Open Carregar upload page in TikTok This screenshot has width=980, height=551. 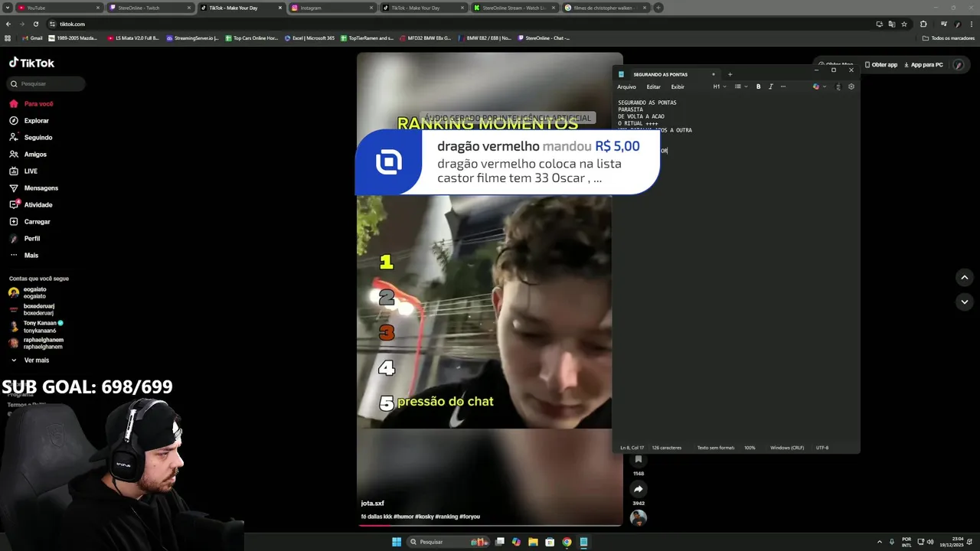click(29, 221)
